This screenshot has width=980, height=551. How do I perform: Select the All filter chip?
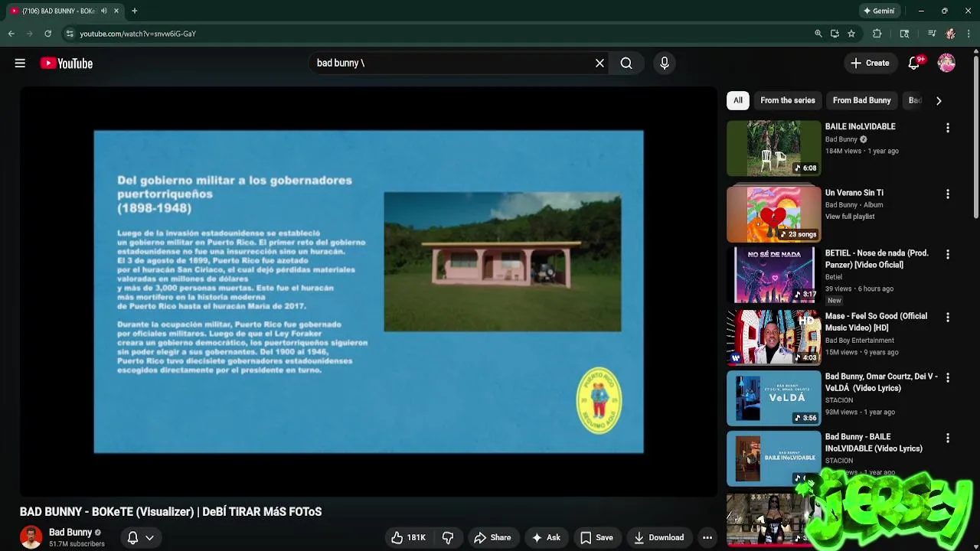point(738,100)
